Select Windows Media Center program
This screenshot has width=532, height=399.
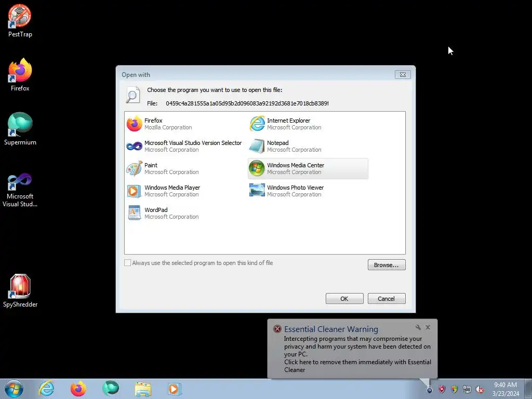(x=308, y=169)
